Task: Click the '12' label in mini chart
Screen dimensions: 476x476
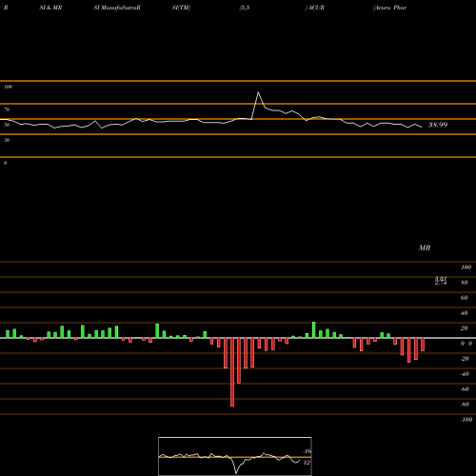Action: 307,463
